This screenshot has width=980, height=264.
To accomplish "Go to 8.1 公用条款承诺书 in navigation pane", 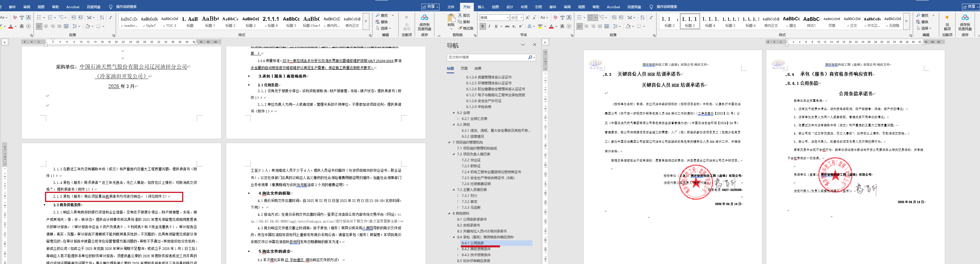I will [472, 219].
